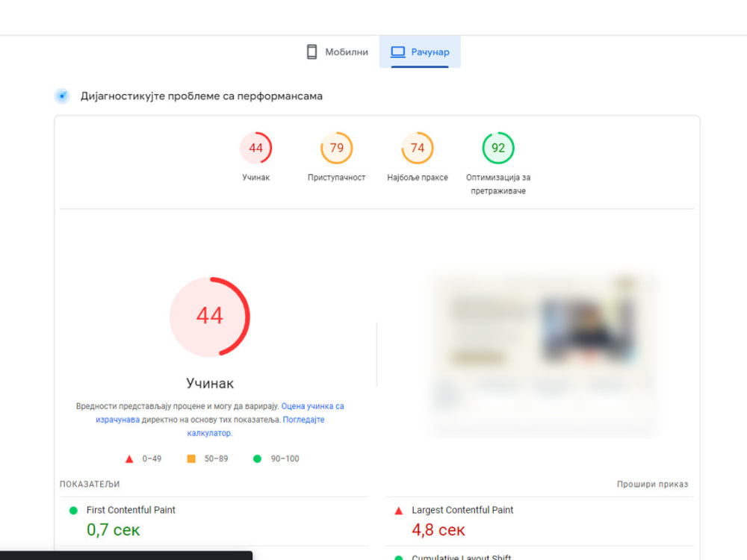747x560 pixels.
Task: Click the blurred page screenshot thumbnail
Action: (543, 355)
